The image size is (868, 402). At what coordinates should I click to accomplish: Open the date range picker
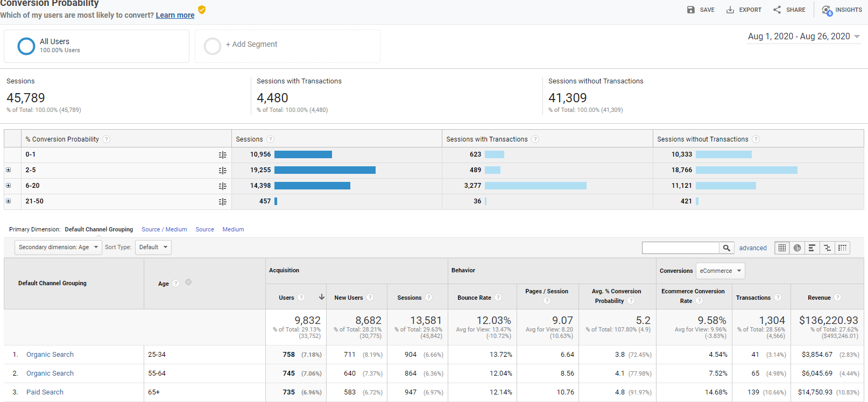tap(803, 37)
